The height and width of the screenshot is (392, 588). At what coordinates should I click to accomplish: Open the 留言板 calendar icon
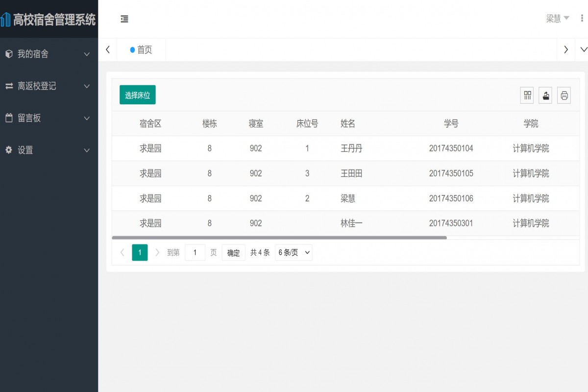click(8, 118)
